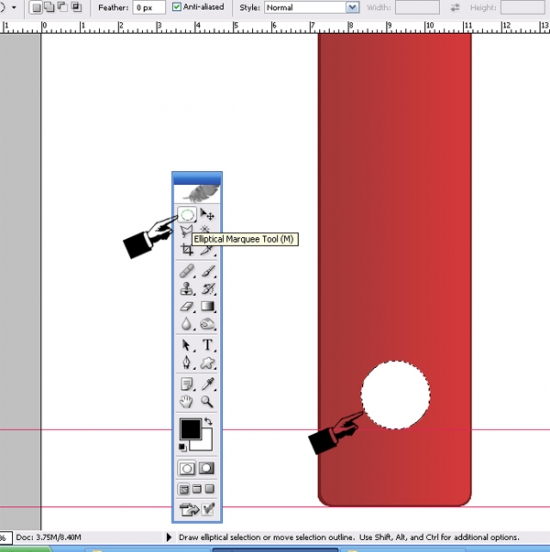The height and width of the screenshot is (552, 550).
Task: Expand the status bar arrow menu
Action: (x=169, y=537)
